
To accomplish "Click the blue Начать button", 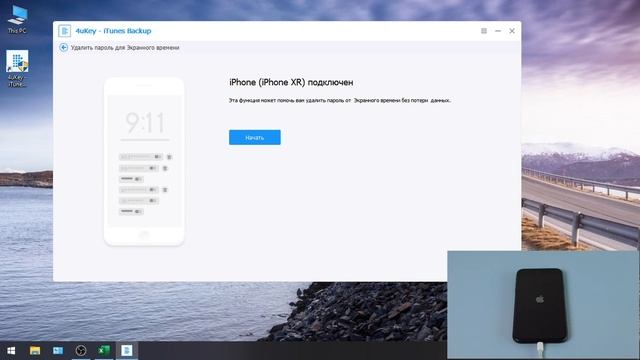I will (x=255, y=138).
